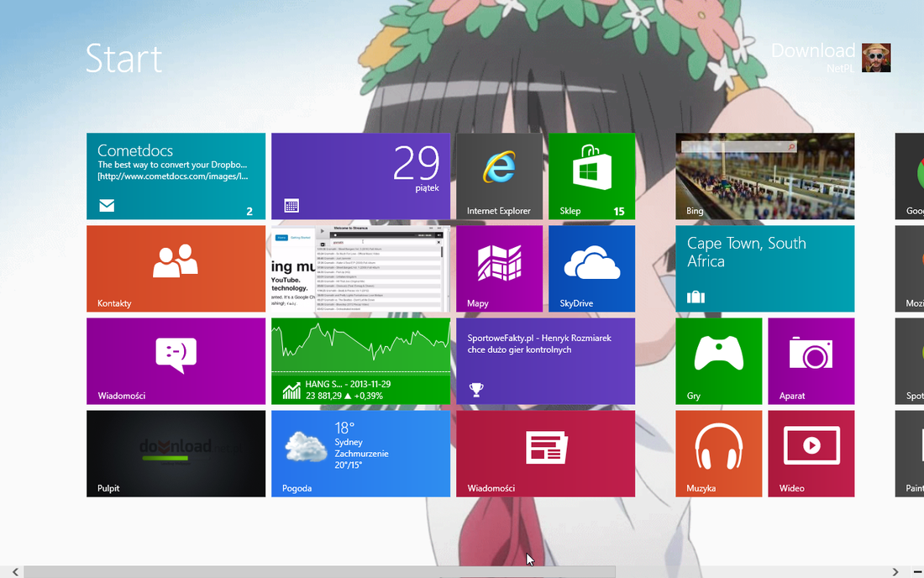Image resolution: width=924 pixels, height=578 pixels.
Task: Click the Download user account picture
Action: [x=876, y=58]
